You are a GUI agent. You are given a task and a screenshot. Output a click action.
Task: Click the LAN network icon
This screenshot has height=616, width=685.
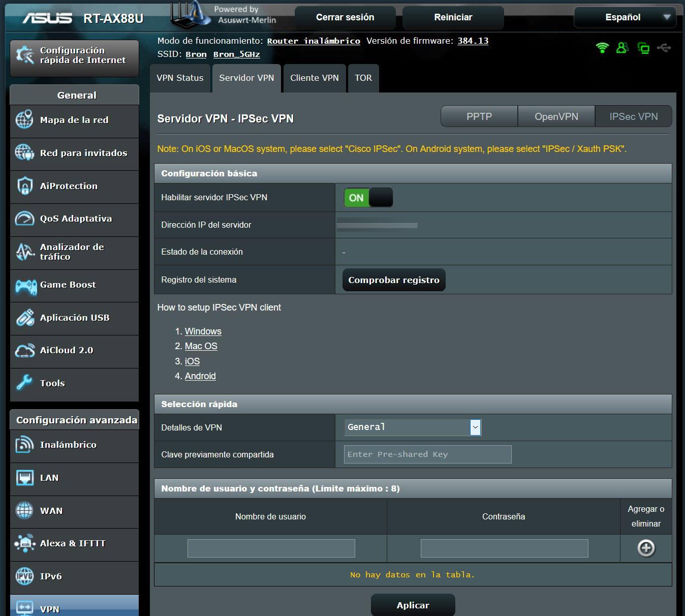[24, 478]
